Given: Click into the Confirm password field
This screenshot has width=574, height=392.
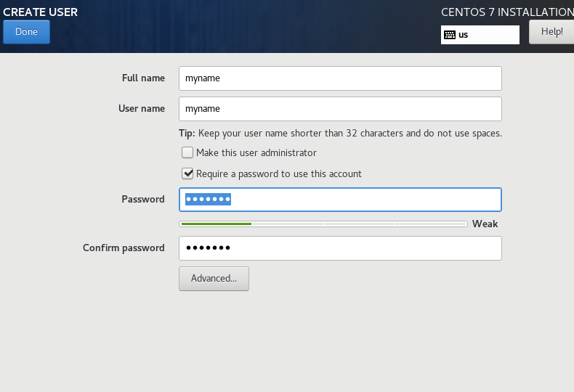Looking at the screenshot, I should pos(340,248).
